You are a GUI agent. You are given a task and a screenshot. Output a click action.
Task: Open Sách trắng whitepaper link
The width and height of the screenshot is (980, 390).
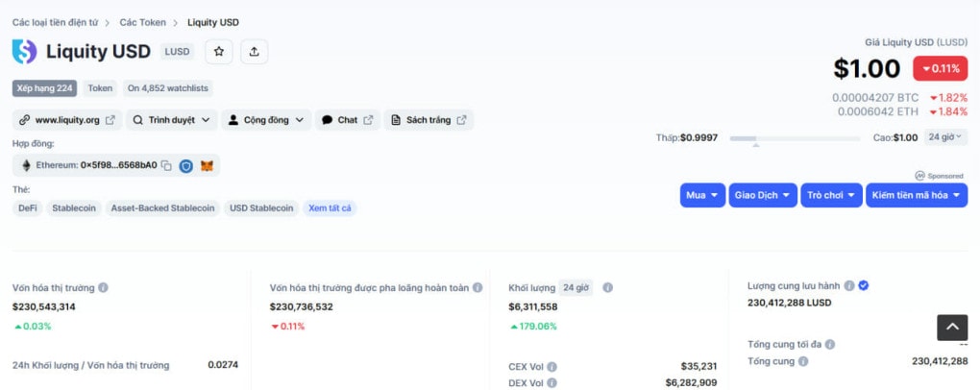(429, 120)
